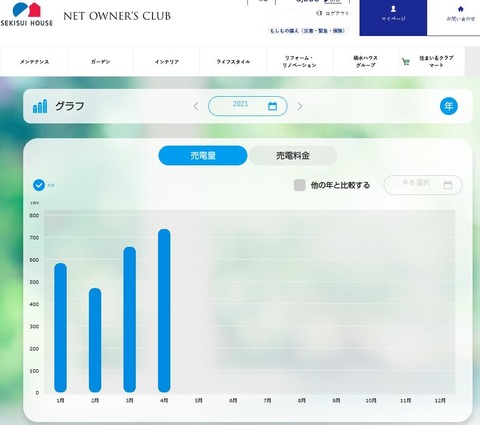480x425 pixels.
Task: Click ログアウト link
Action: [x=333, y=13]
